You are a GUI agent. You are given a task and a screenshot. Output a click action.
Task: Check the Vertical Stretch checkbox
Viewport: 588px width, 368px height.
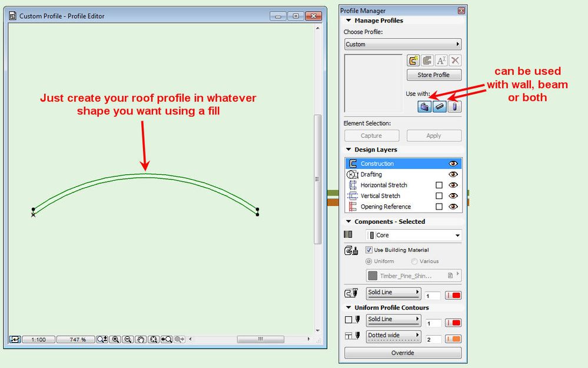coord(439,196)
